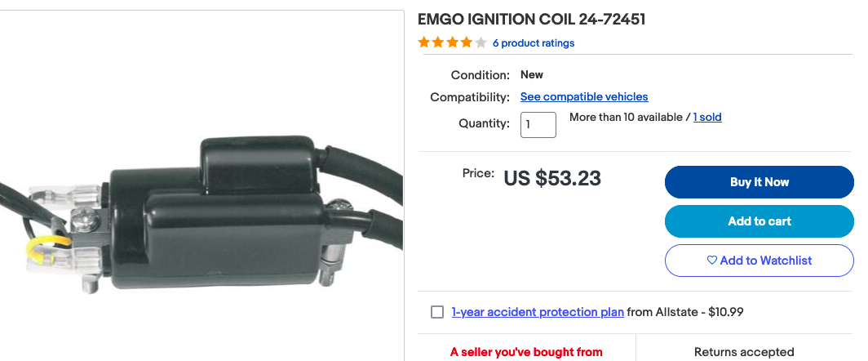
Task: Click the EMGO IGNITION COIL 24-72451 title
Action: coord(531,19)
